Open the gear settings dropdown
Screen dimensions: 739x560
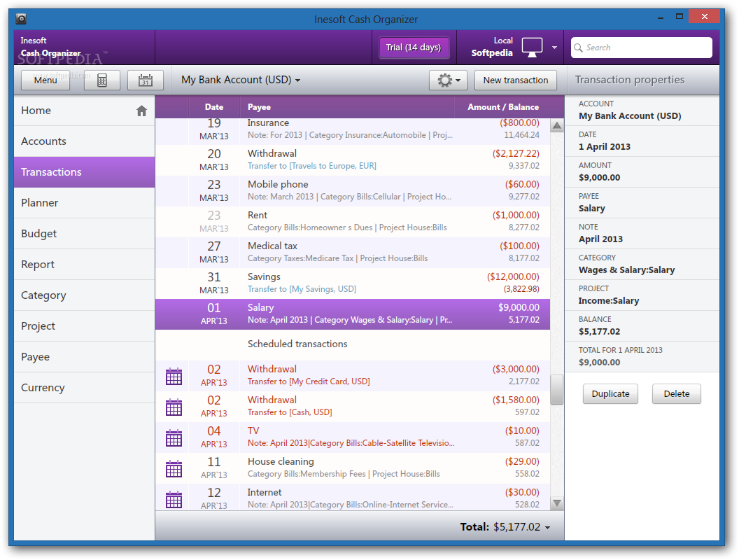coord(448,80)
